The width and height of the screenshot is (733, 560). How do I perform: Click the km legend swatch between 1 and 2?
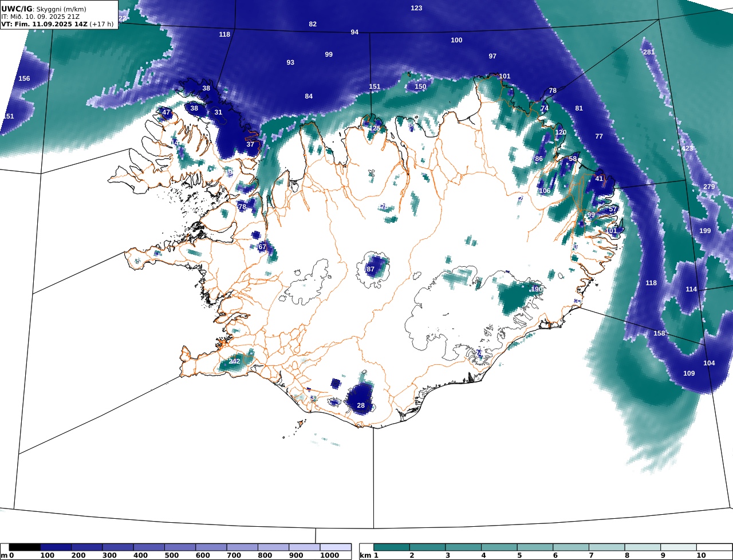(x=392, y=547)
